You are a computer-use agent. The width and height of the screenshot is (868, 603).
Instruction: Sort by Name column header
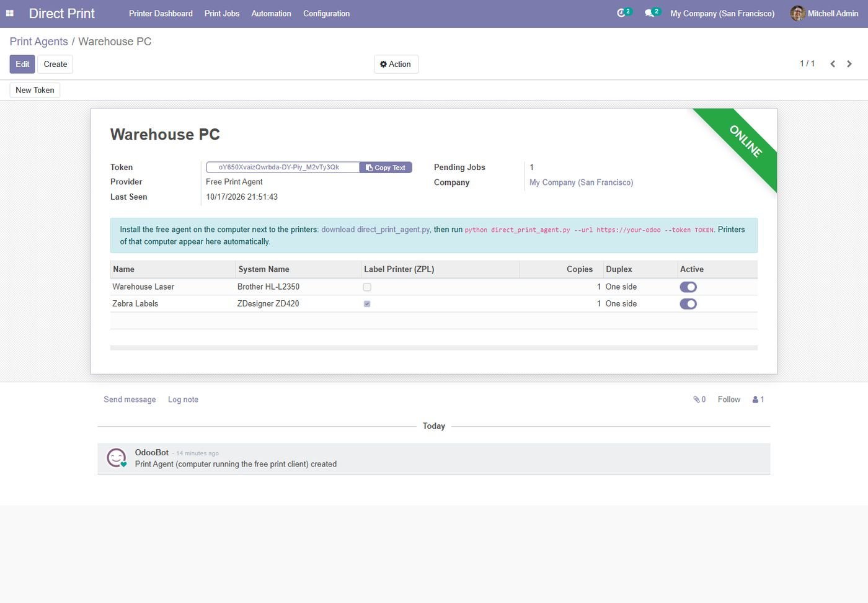click(x=173, y=269)
